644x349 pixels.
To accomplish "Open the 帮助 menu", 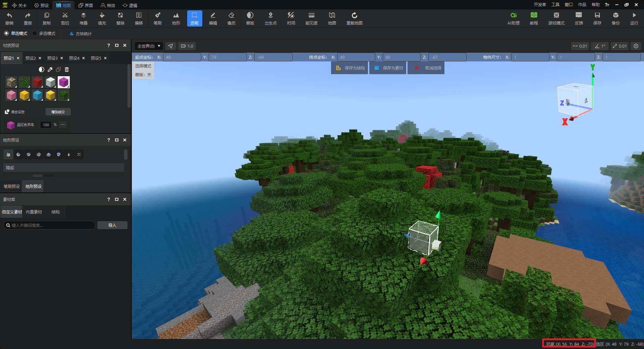I will point(595,5).
